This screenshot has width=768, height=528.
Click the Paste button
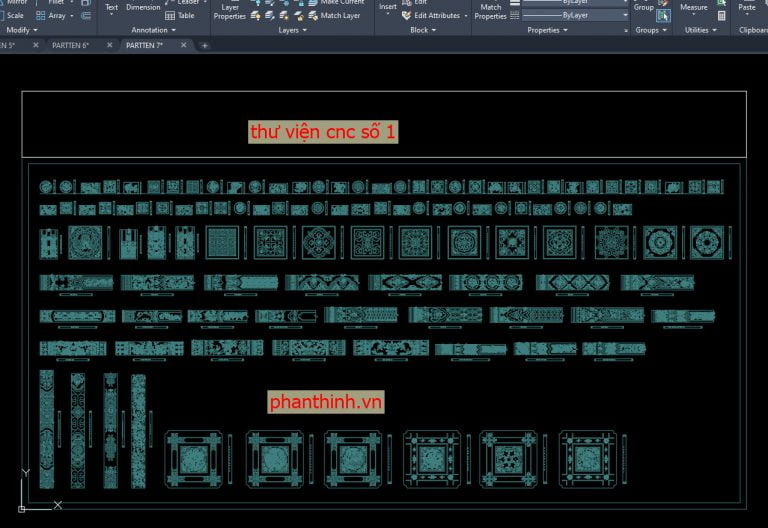[746, 7]
